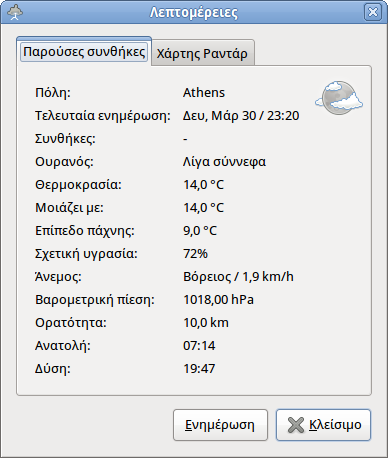Click the Athens city value
The width and height of the screenshot is (388, 458).
204,93
